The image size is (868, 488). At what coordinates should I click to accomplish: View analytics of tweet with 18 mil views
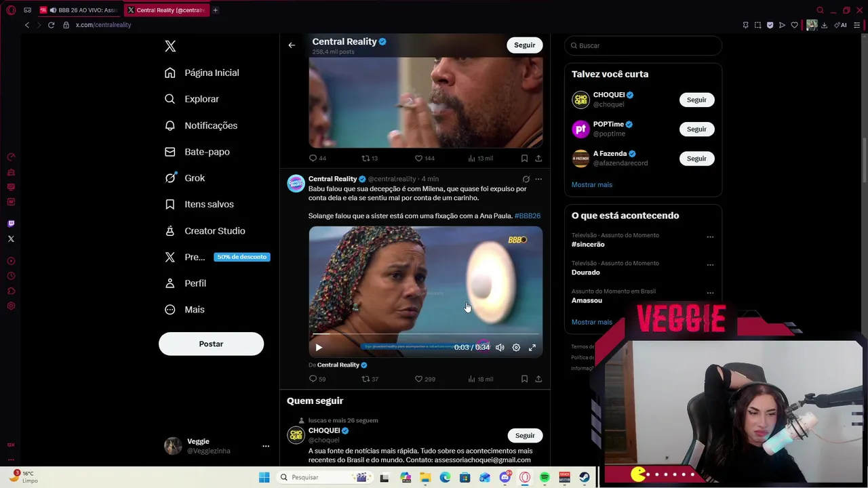point(480,379)
